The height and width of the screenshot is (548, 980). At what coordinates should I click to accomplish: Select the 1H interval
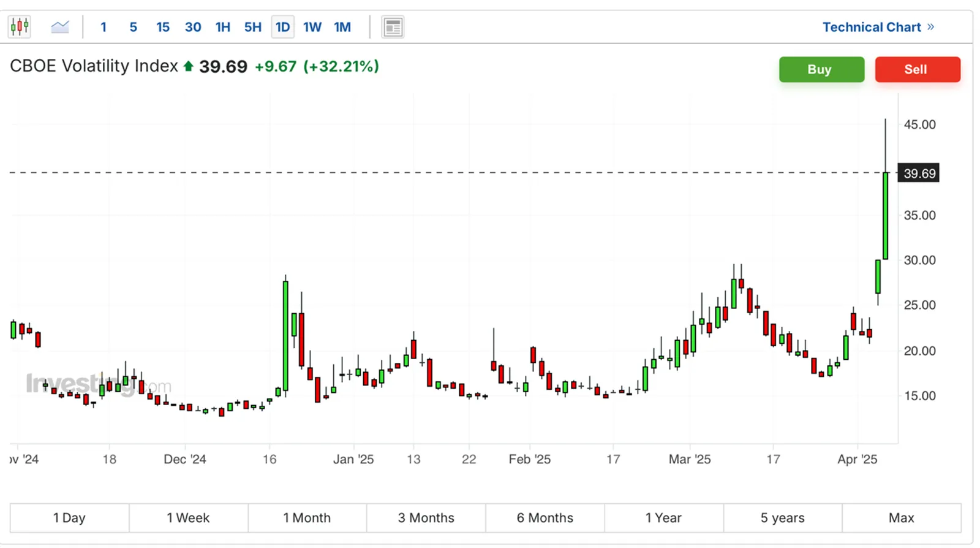[x=223, y=27]
